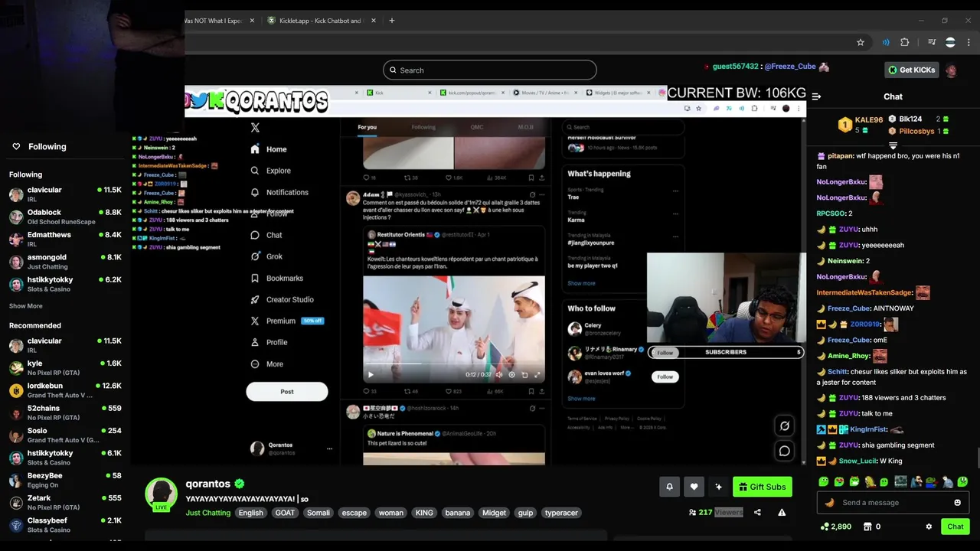Click the English tag
980x551 pixels.
(250, 513)
